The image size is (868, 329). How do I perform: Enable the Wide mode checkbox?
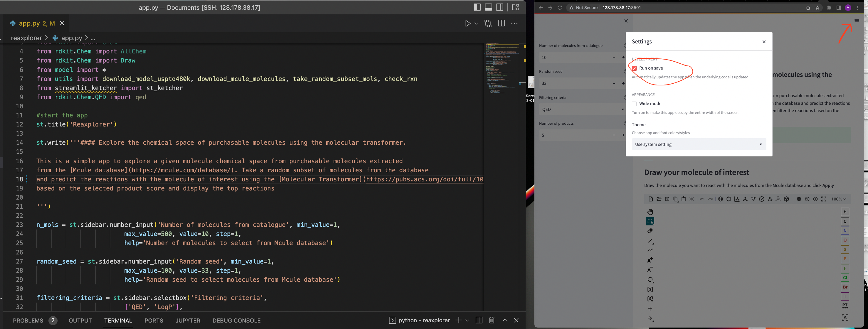[x=634, y=104]
